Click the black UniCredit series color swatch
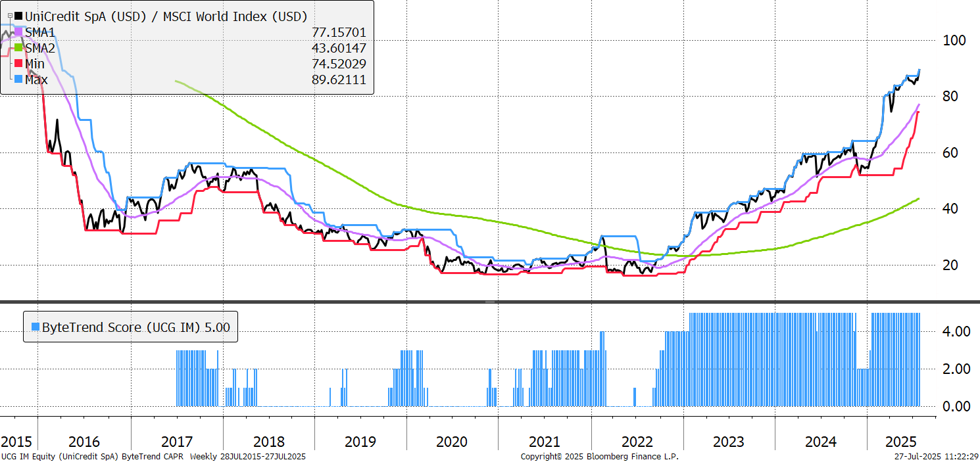Screen dimensions: 980x462 tap(18, 16)
